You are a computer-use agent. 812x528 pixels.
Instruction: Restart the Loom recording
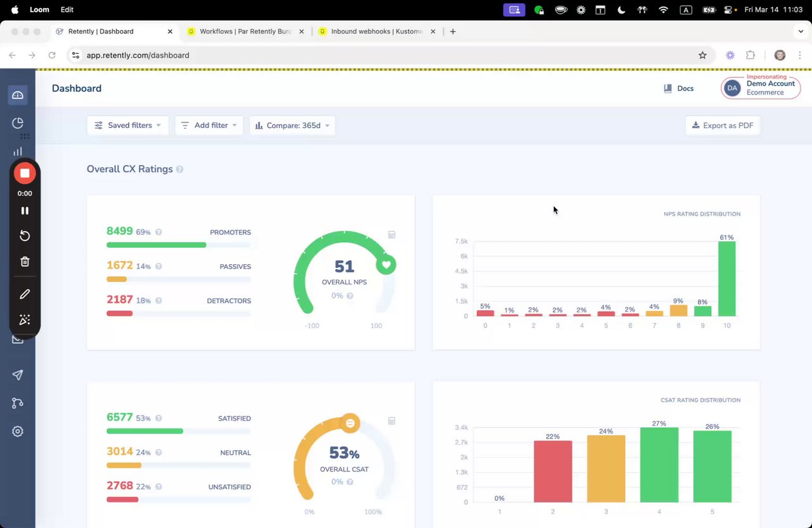tap(25, 236)
